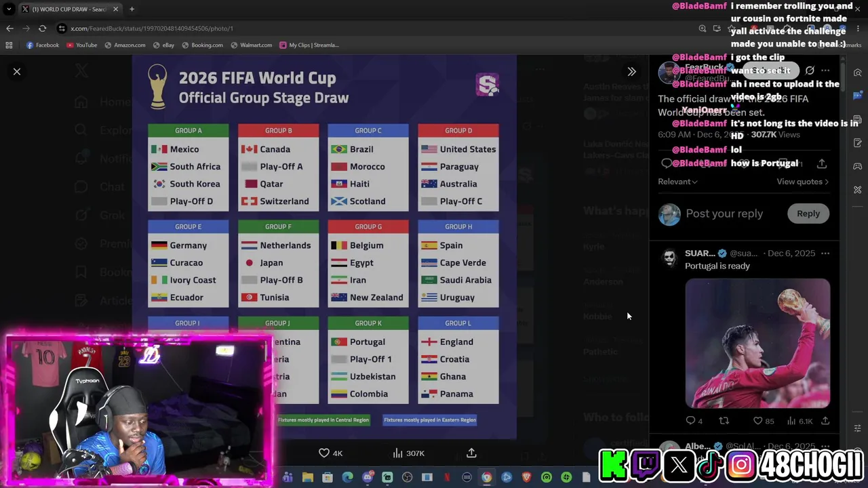Open View quotes link
The height and width of the screenshot is (488, 868).
pos(803,182)
